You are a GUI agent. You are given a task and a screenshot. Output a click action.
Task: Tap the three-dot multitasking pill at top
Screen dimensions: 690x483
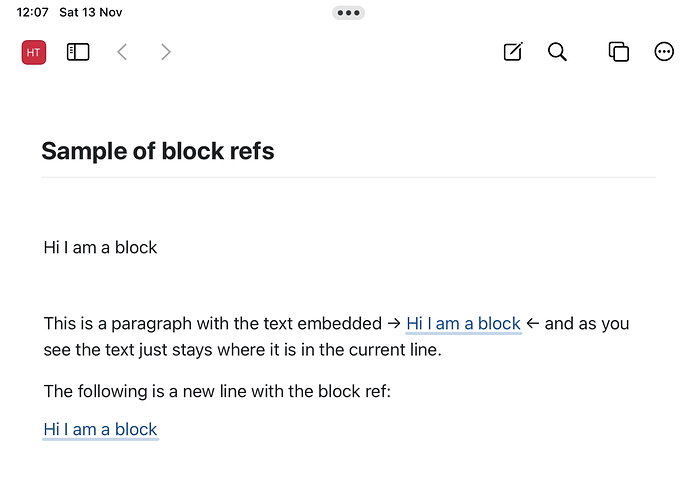tap(349, 13)
